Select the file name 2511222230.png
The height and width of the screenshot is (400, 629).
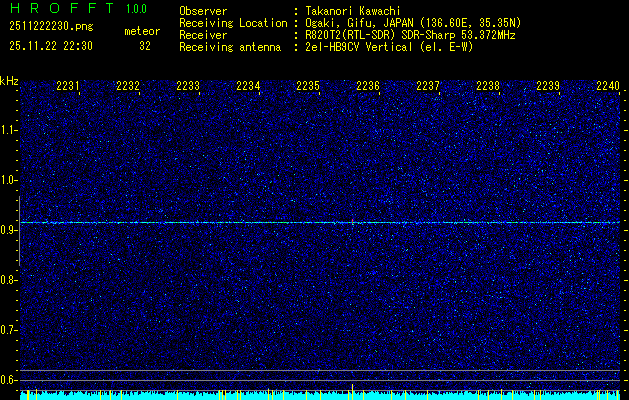coord(51,27)
